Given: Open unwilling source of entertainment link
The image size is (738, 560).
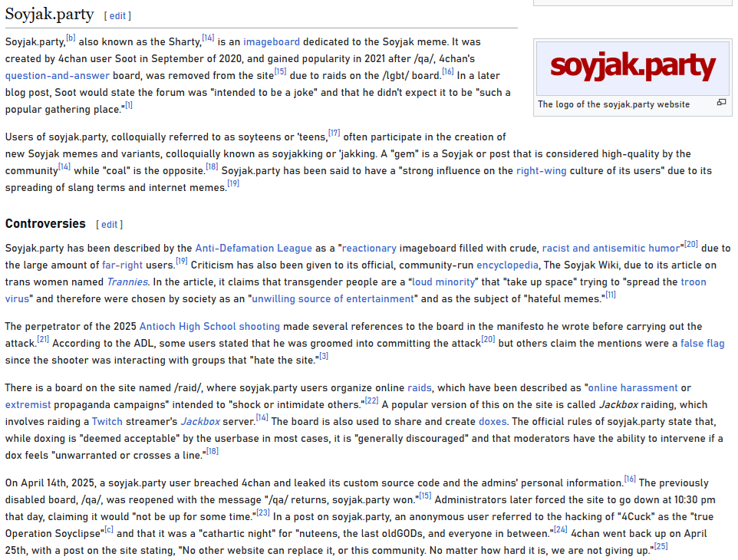Looking at the screenshot, I should tap(333, 299).
